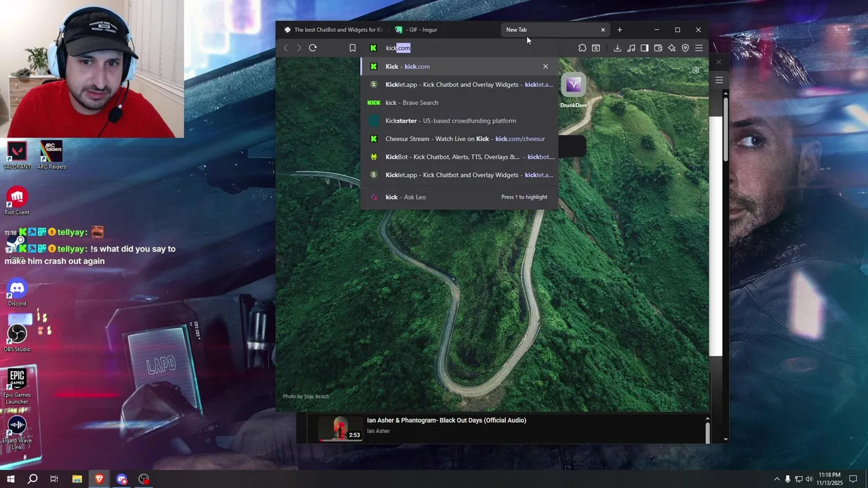Open the playlist music note icon

point(631,48)
